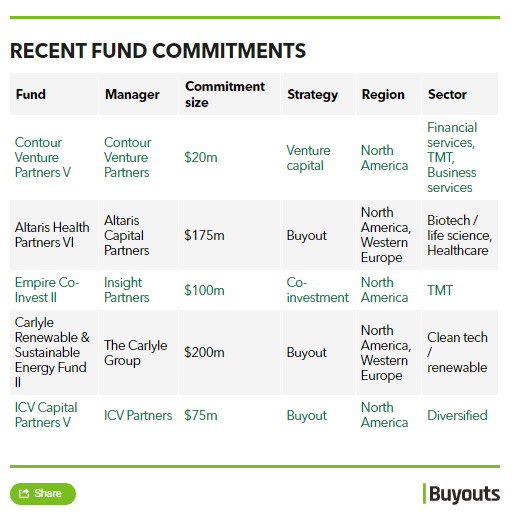Viewport: 516px width, 515px height.
Task: Click the green Share button
Action: click(43, 494)
